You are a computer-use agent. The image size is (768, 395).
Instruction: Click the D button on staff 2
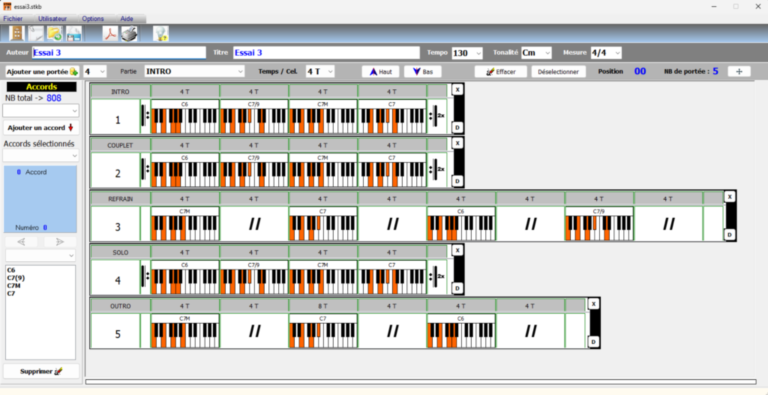pos(457,181)
